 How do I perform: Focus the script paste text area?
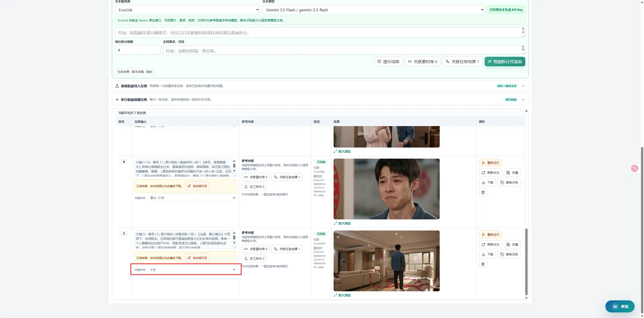click(x=320, y=33)
